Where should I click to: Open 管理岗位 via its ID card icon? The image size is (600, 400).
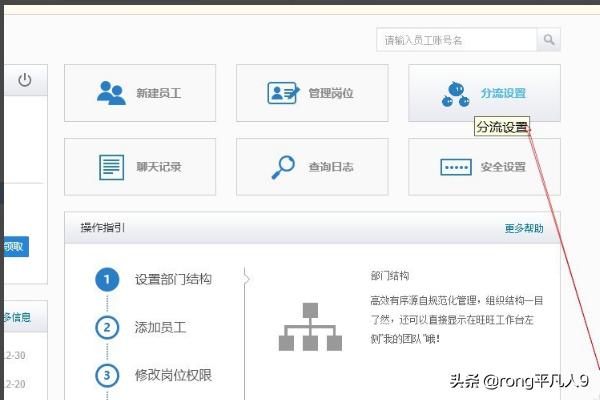click(284, 93)
